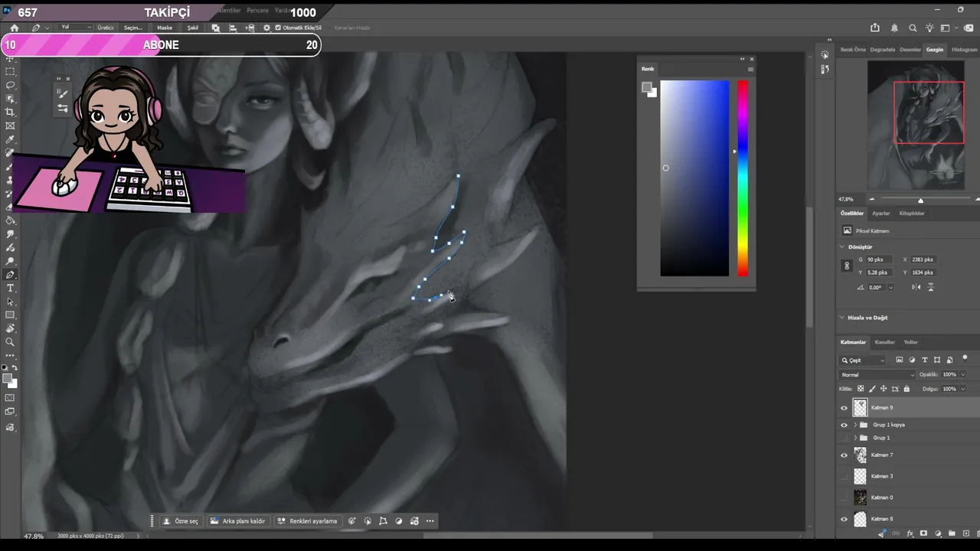Collapse the Hizala ve Dağıt section

point(842,318)
